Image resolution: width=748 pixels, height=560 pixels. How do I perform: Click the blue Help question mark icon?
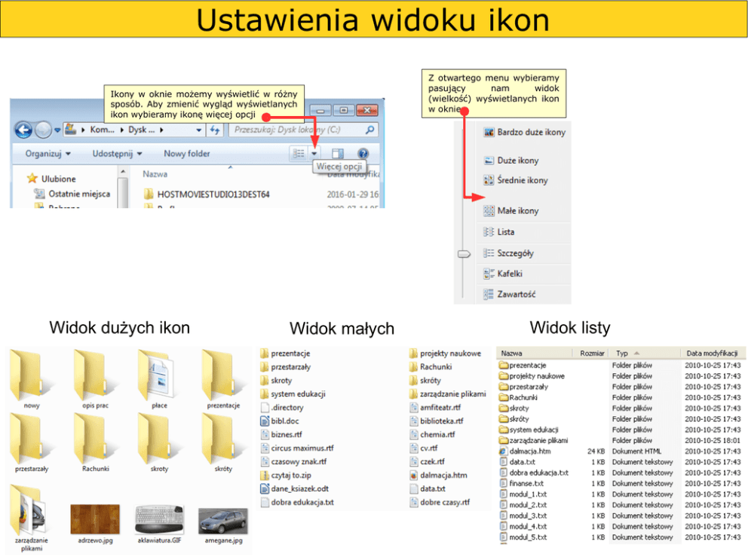pyautogui.click(x=363, y=153)
